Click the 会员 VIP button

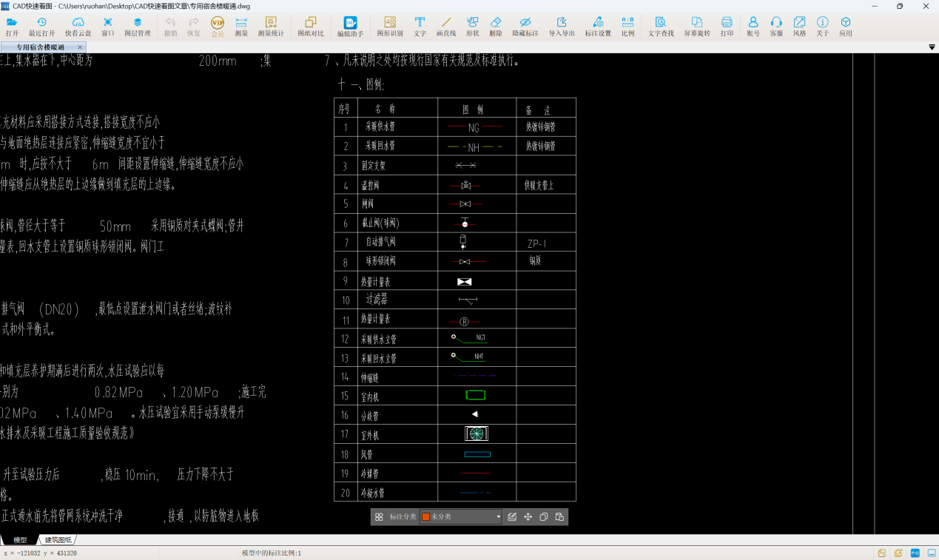pyautogui.click(x=218, y=27)
